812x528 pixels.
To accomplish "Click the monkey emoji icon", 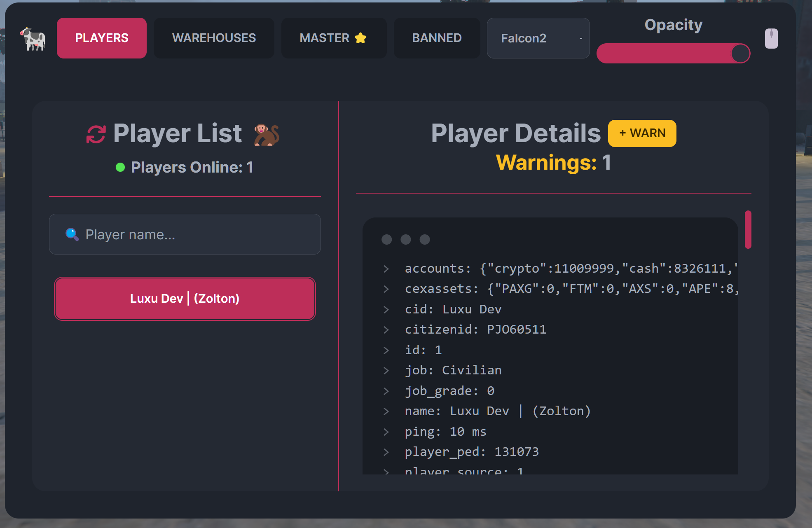I will (x=267, y=134).
